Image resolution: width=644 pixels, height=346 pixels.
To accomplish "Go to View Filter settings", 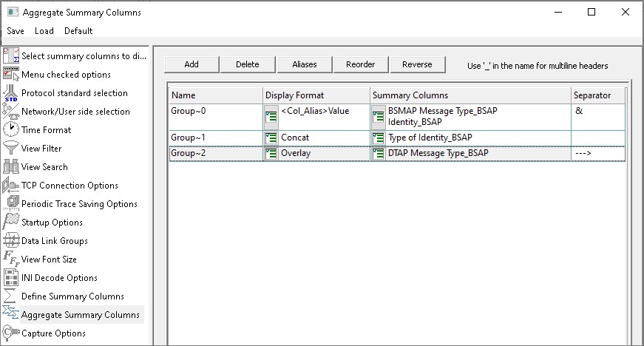I will 41,148.
